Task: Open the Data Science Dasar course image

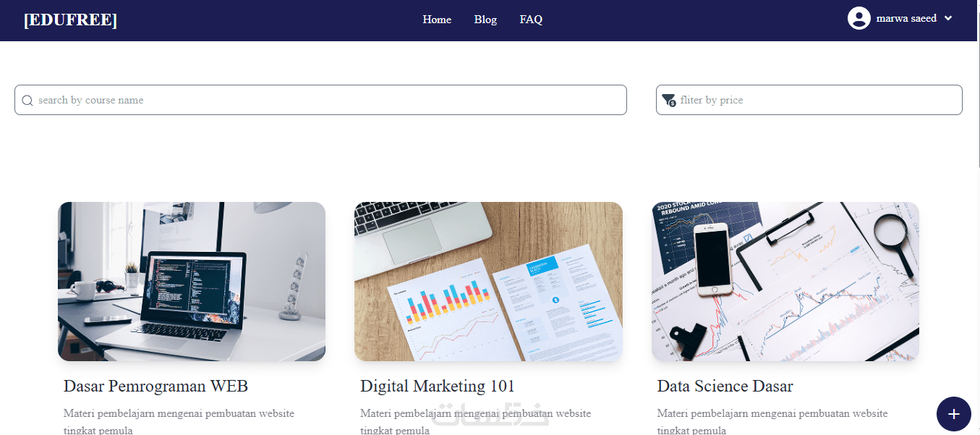Action: pos(785,282)
